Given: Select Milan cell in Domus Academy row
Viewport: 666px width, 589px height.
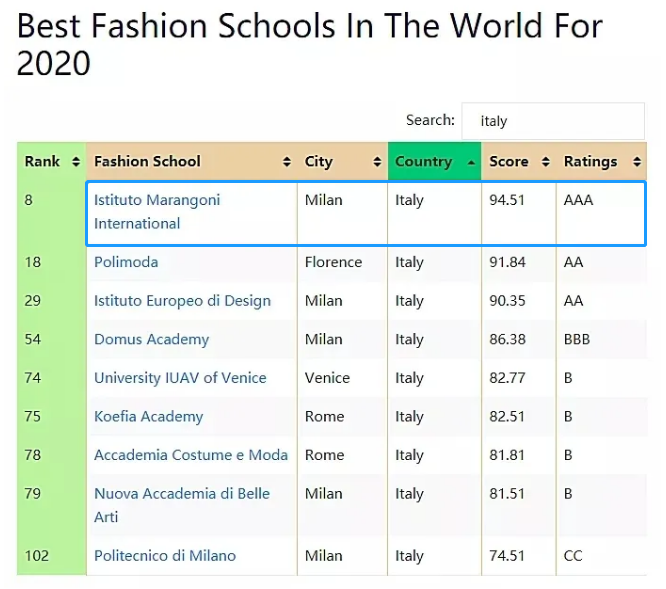Looking at the screenshot, I should [x=342, y=339].
